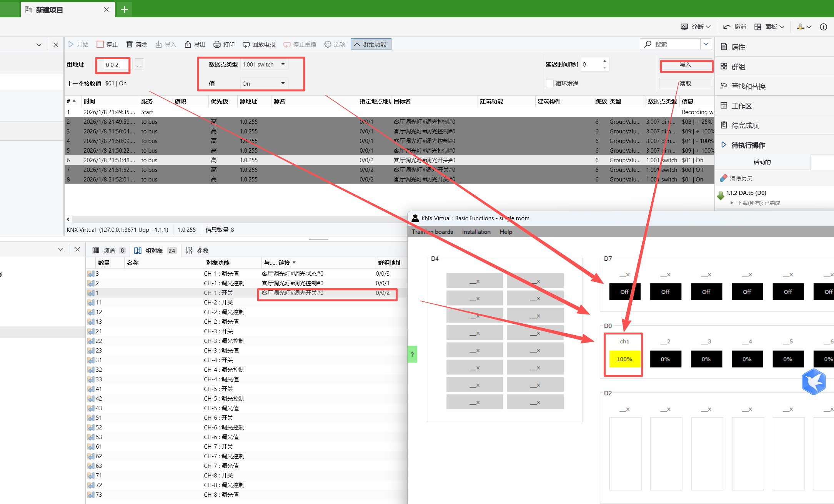The image size is (834, 504).
Task: Open the Properties panel icon
Action: 724,47
